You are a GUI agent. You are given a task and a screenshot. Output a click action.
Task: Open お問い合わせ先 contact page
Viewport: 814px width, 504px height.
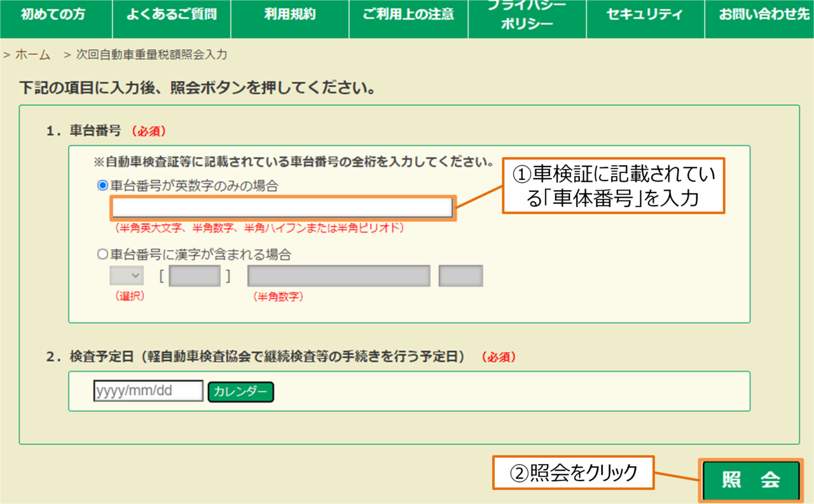[759, 15]
